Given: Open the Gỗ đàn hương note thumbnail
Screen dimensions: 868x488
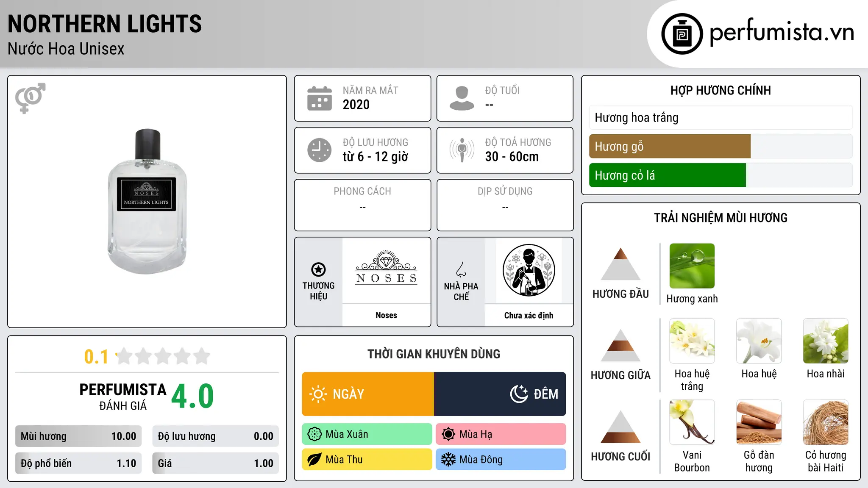Looking at the screenshot, I should pos(759,422).
